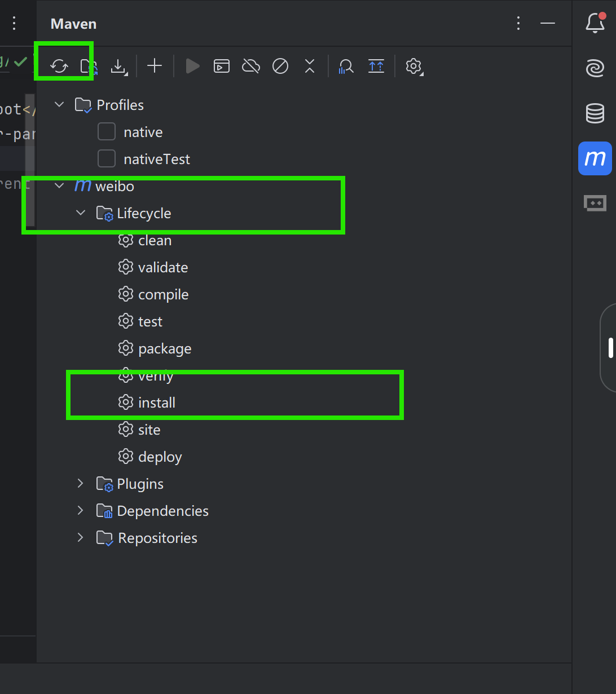Open Database tool window icon
Image resolution: width=616 pixels, height=694 pixels.
click(x=595, y=113)
